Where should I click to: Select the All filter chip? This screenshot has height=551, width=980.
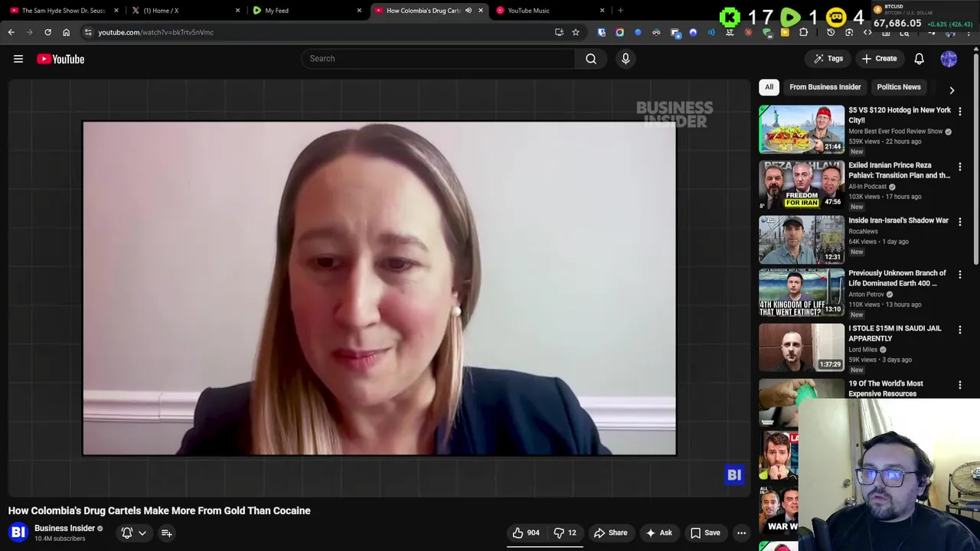(x=769, y=87)
